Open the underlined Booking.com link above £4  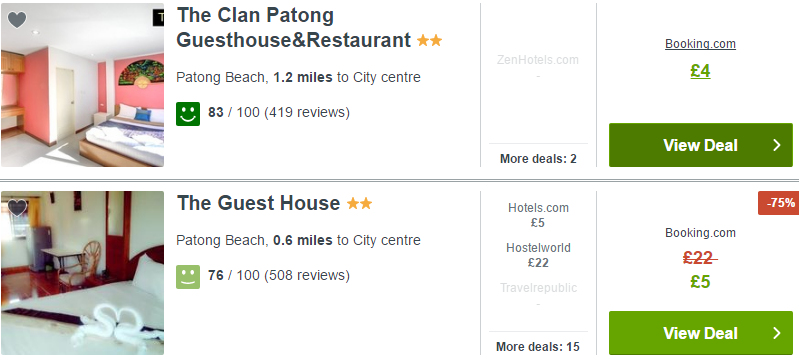click(700, 44)
